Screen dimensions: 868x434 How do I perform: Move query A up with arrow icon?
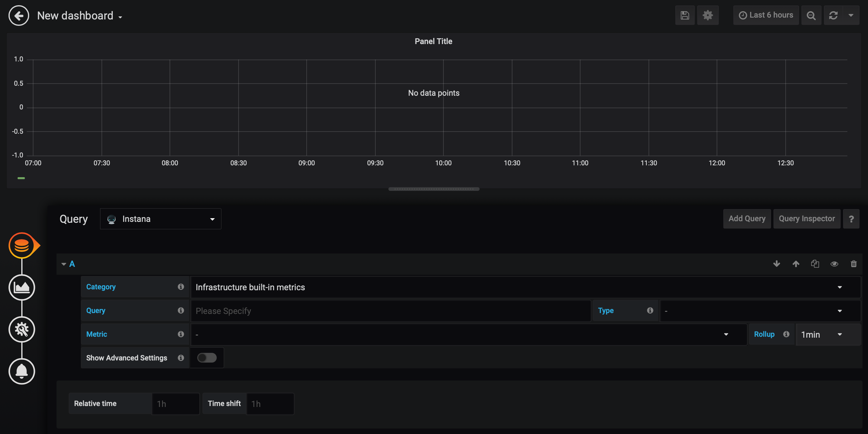tap(796, 264)
